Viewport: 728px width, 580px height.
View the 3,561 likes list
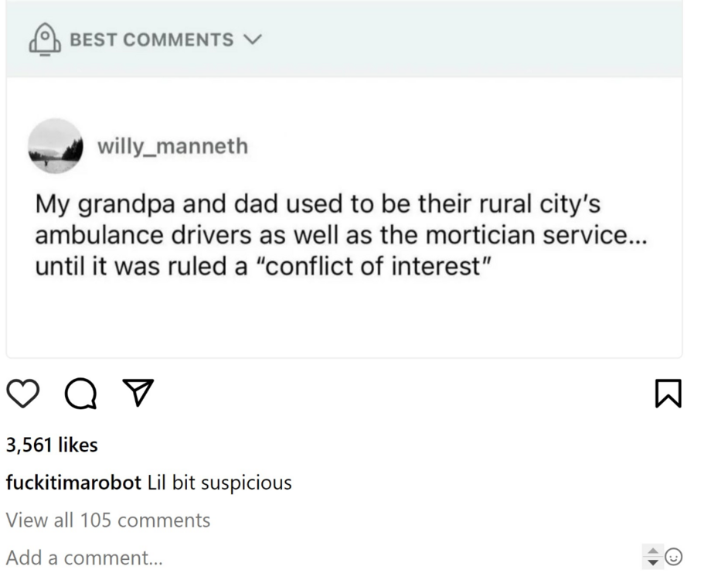[x=52, y=445]
